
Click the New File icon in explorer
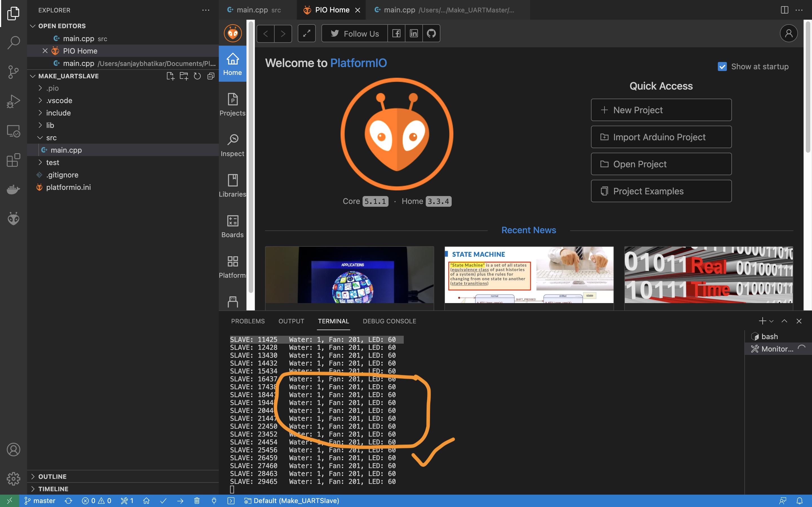[171, 76]
